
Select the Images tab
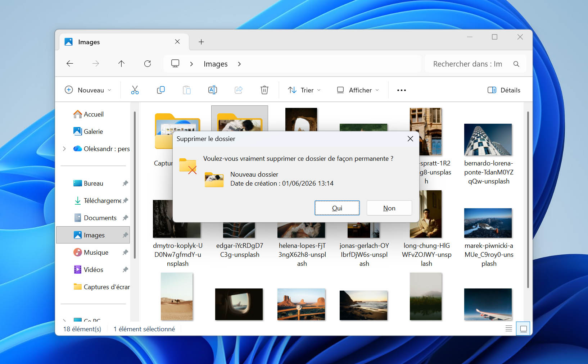coord(124,42)
